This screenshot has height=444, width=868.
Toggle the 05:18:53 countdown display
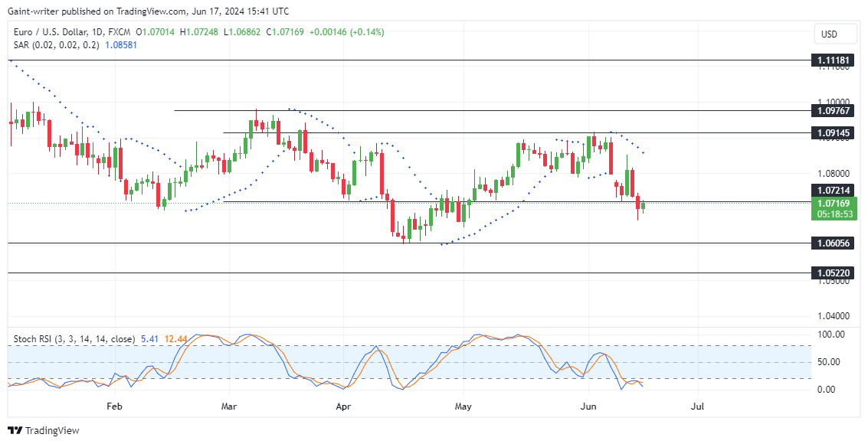click(834, 214)
